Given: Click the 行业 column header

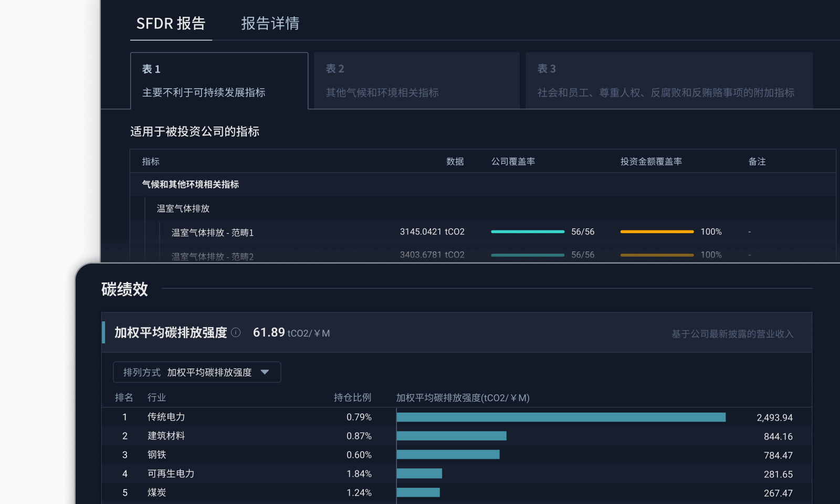Looking at the screenshot, I should tap(156, 397).
